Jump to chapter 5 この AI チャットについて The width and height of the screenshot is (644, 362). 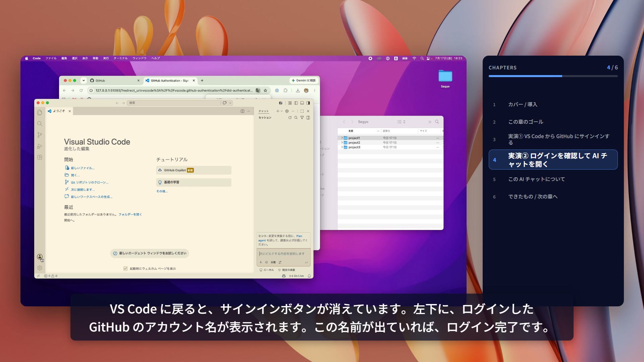(553, 179)
